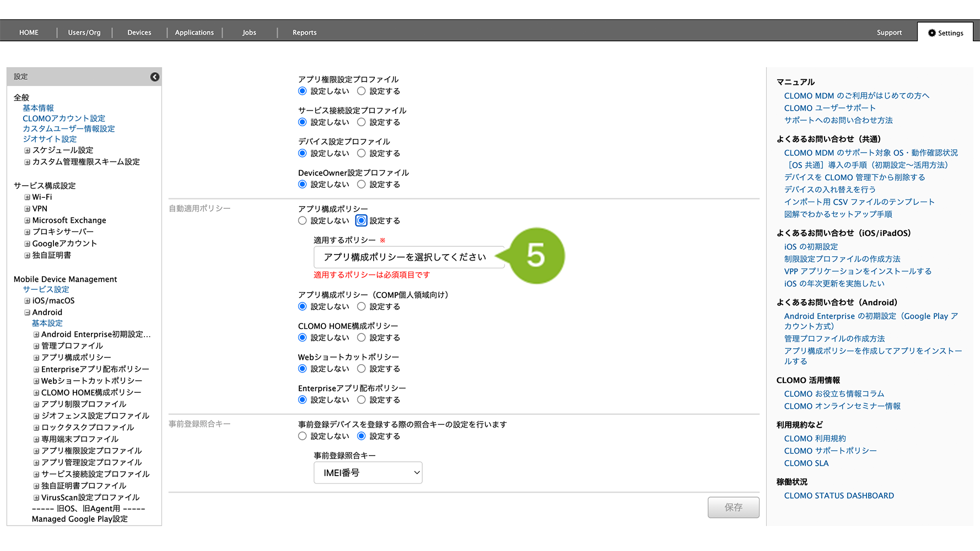This screenshot has width=980, height=551.
Task: Expand the iOS/macOS node plus icon
Action: tap(27, 301)
